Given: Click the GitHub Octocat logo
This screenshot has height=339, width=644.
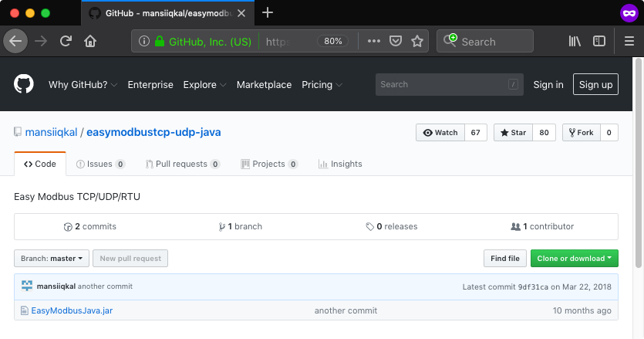Looking at the screenshot, I should 24,84.
